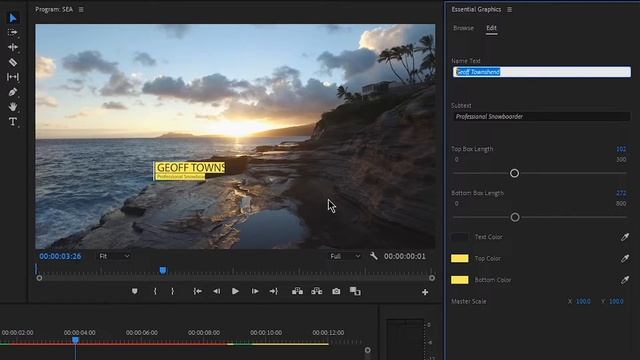640x360 pixels.
Task: Click the Mark Out button
Action: [172, 291]
